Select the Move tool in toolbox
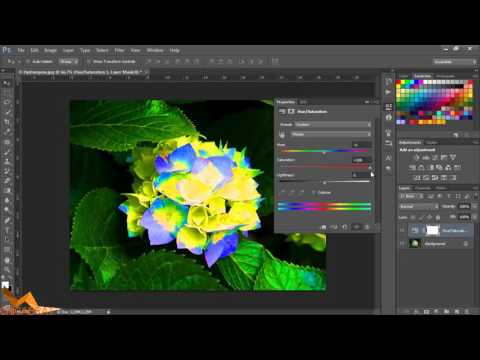Viewport: 480px width, 360px height. (7, 83)
